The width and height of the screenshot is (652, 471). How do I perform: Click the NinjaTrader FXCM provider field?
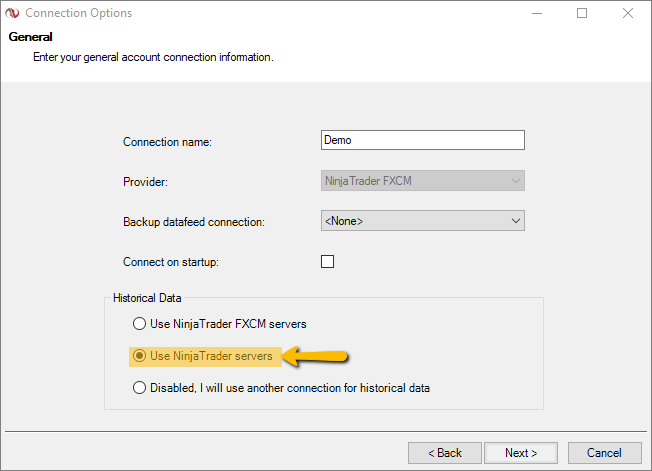point(412,181)
